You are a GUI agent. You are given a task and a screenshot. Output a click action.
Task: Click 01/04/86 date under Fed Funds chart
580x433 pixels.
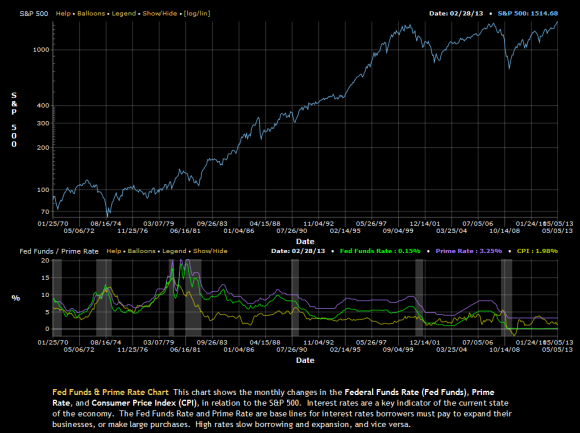(x=239, y=349)
